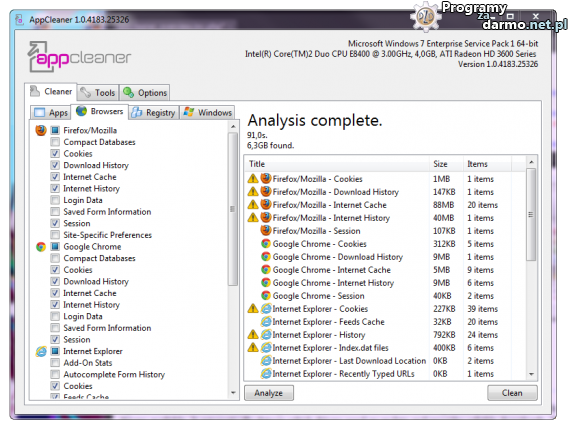569x432 pixels.
Task: Click Chrome icon on Google Chrome - Internet History row
Action: [266, 283]
